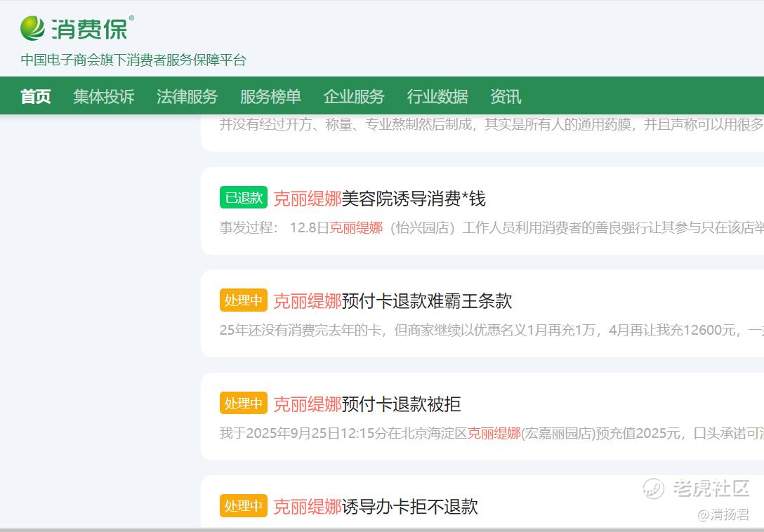Click the 消费保 green leaf logo
This screenshot has width=764, height=532.
[x=32, y=28]
